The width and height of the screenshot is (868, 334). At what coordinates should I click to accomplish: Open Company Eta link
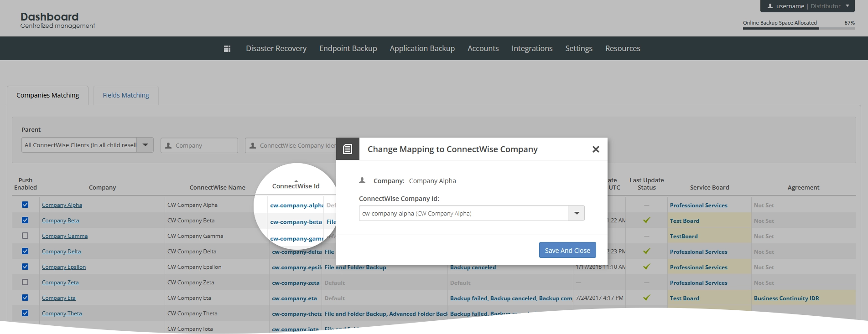(x=59, y=298)
